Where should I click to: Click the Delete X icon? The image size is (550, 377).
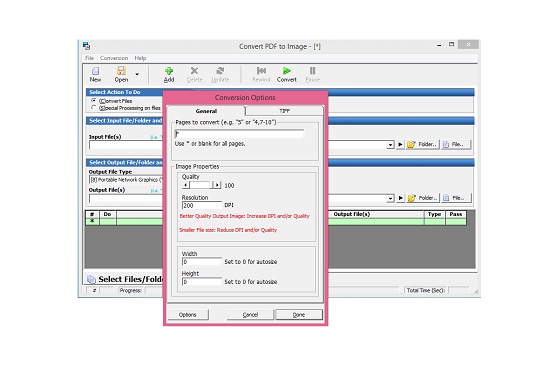[x=194, y=71]
